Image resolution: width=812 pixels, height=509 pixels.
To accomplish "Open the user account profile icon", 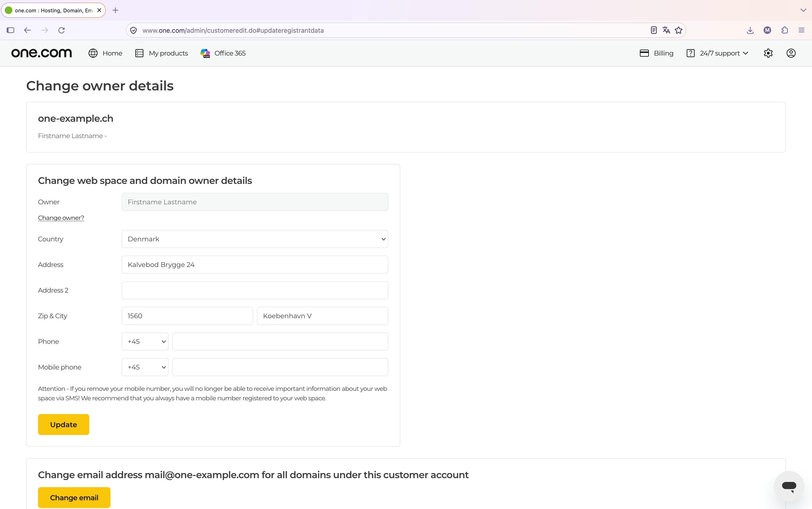I will [x=791, y=53].
